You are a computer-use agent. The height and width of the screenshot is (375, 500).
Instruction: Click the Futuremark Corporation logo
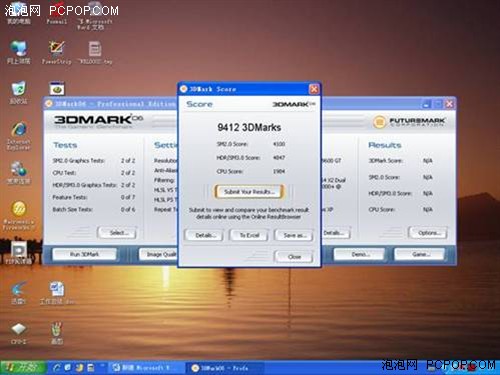(409, 122)
